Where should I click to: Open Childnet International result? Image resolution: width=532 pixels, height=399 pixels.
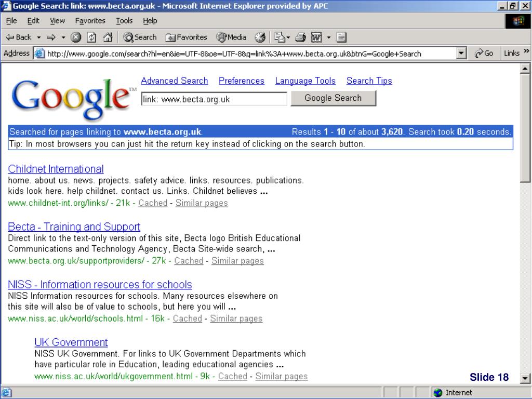[56, 169]
